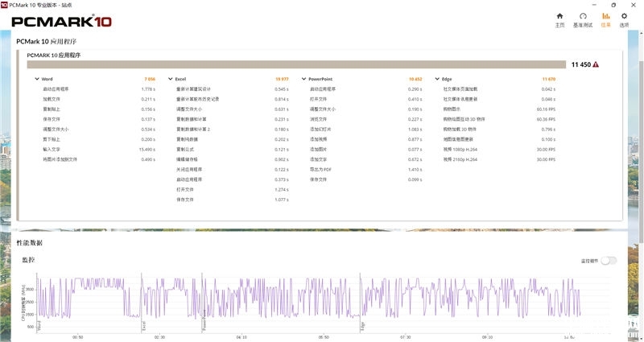The image size is (644, 342).
Task: Select the Word value 0.156 s
Action: [148, 109]
